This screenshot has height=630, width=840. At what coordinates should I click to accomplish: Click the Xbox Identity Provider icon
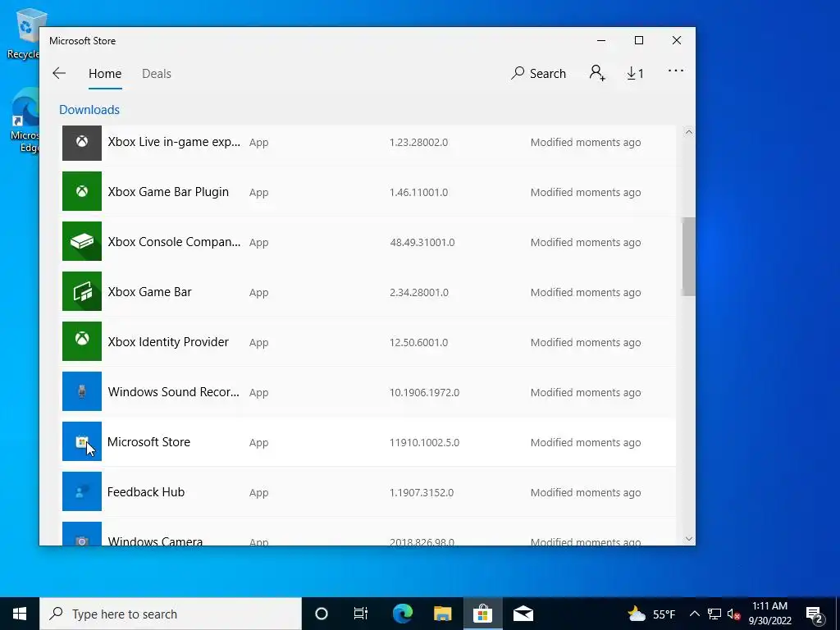coord(82,341)
